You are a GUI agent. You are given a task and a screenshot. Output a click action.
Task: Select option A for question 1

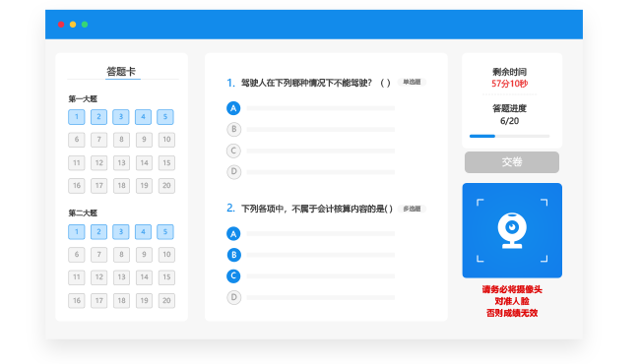(x=233, y=108)
